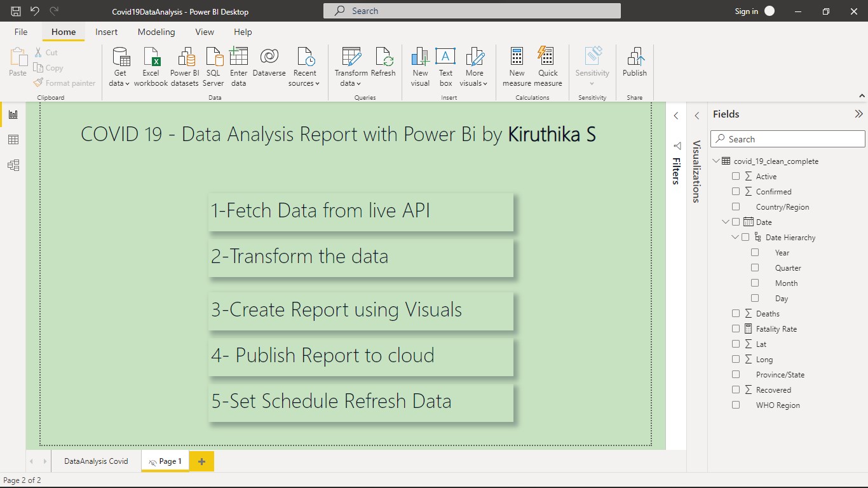Switch to Report view in sidebar
Screen dimensions: 868x488
point(13,114)
